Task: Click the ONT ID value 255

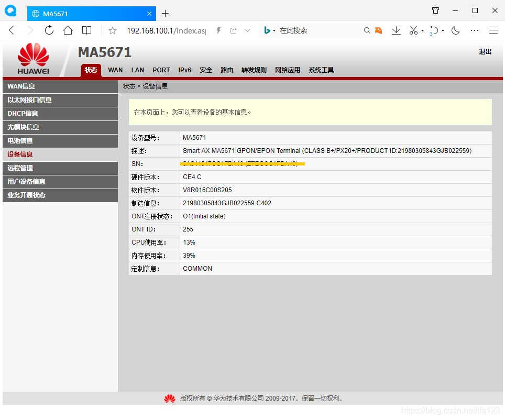Action: 188,229
